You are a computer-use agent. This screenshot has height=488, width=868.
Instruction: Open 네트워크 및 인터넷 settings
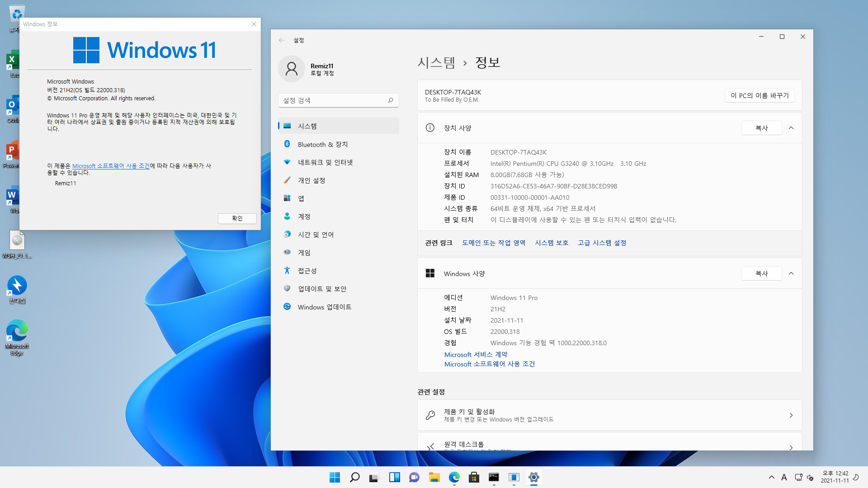click(x=338, y=162)
